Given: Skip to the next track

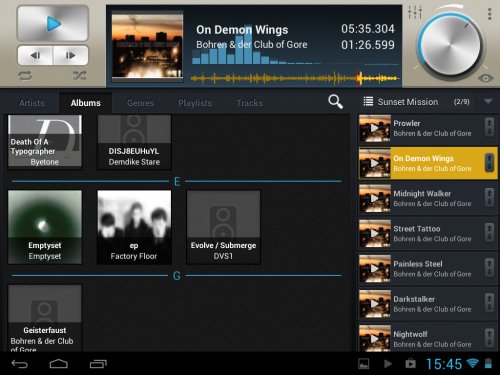Looking at the screenshot, I should pos(70,55).
